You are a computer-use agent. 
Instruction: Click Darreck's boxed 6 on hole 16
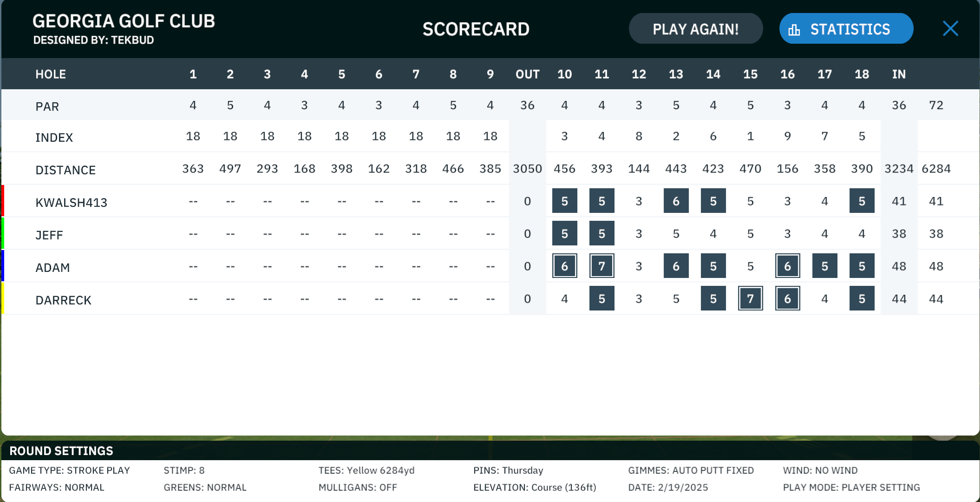pos(788,298)
